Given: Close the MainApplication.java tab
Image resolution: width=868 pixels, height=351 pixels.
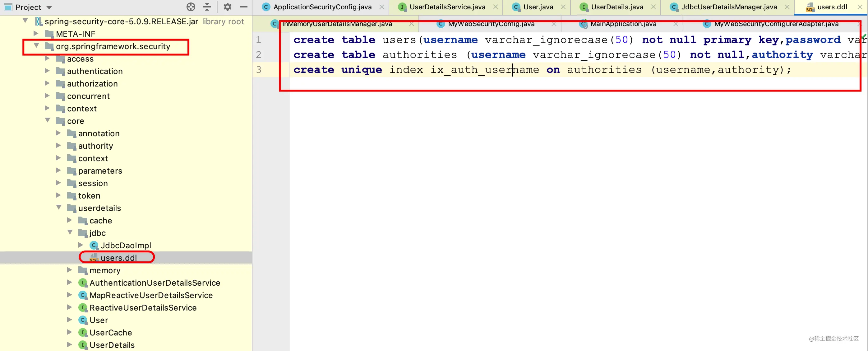Looking at the screenshot, I should tap(676, 24).
